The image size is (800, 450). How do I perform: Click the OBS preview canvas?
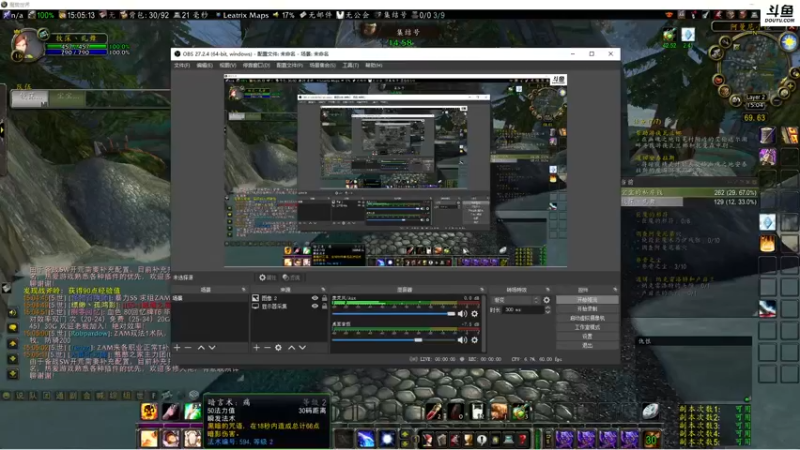click(x=395, y=170)
